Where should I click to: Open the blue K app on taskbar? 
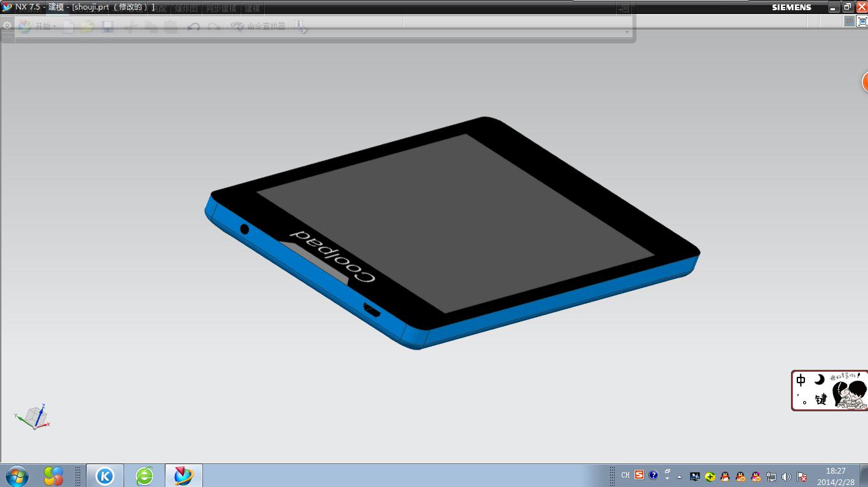pos(104,476)
